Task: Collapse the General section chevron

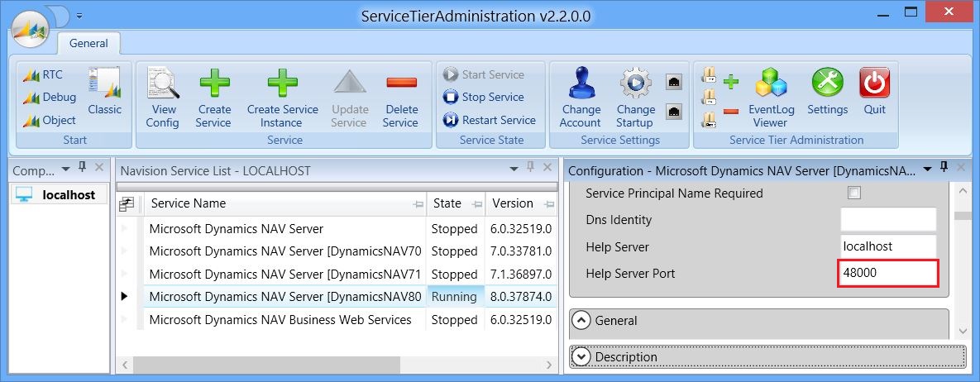Action: coord(581,320)
